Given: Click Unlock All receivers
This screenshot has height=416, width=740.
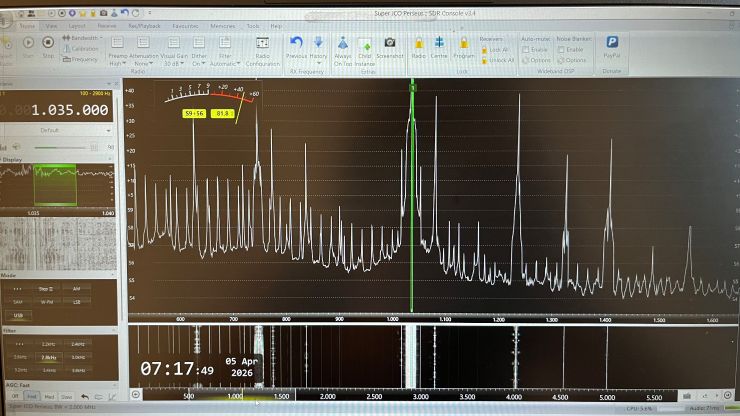Looking at the screenshot, I should point(499,59).
